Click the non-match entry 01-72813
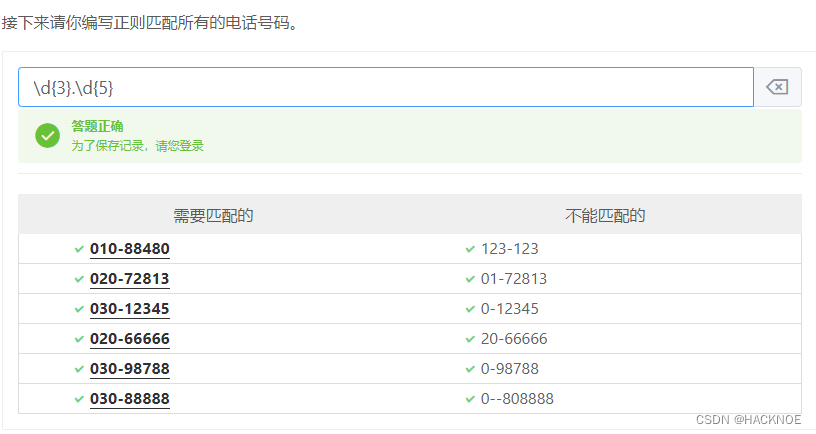 pos(514,279)
